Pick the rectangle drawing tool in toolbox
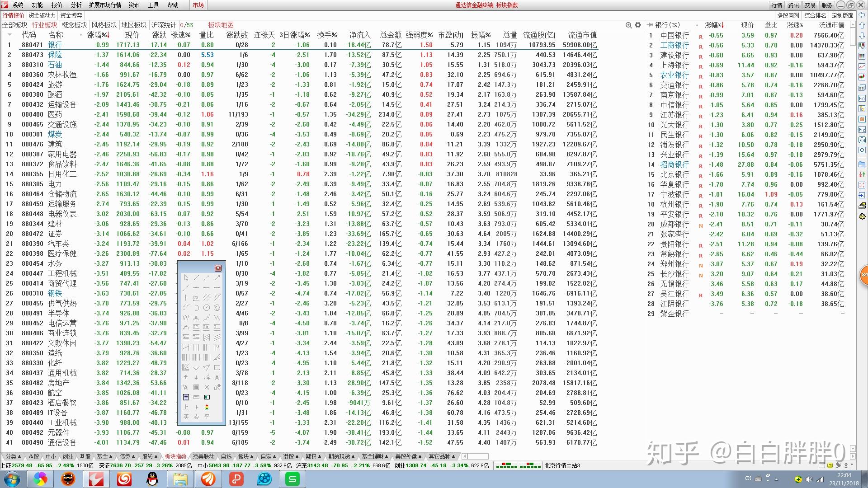 pos(217,367)
